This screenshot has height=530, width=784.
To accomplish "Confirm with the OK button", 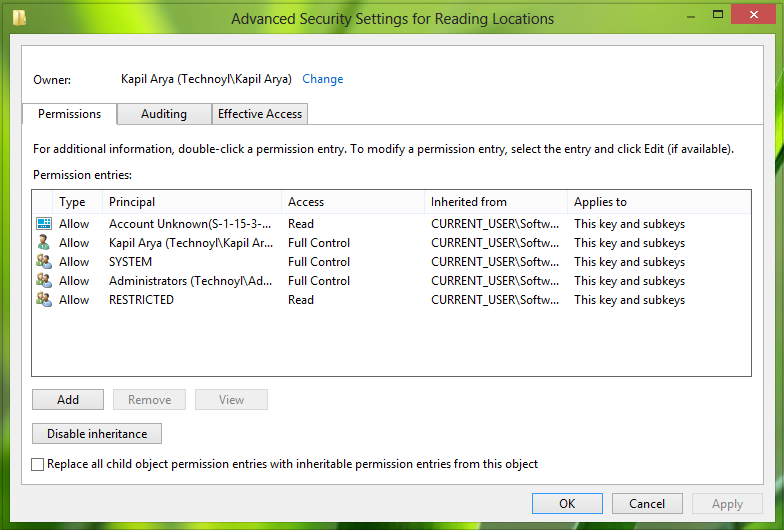I will click(567, 504).
